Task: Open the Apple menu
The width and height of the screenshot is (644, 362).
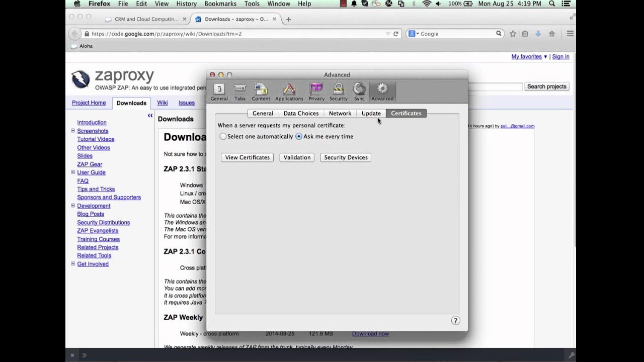Action: [x=77, y=4]
